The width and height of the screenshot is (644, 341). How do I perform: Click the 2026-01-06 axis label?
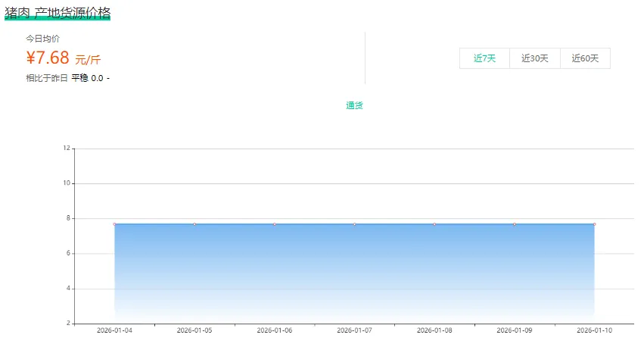pyautogui.click(x=275, y=330)
